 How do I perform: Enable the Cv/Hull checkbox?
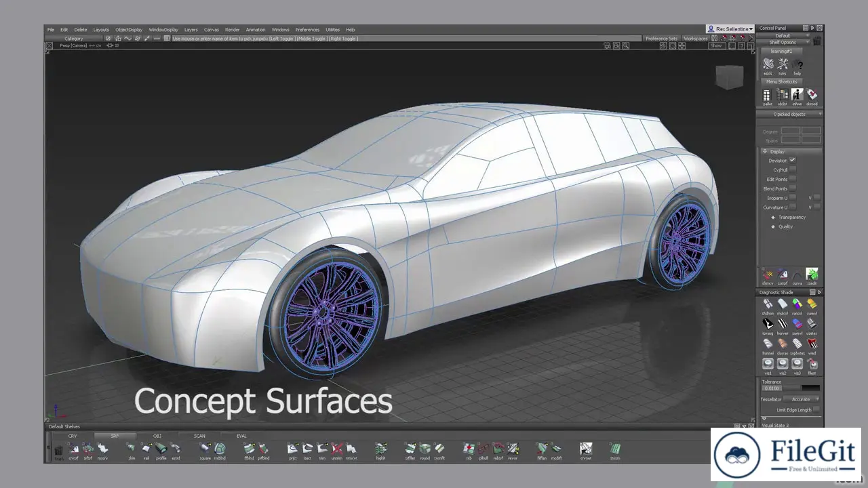tap(792, 169)
